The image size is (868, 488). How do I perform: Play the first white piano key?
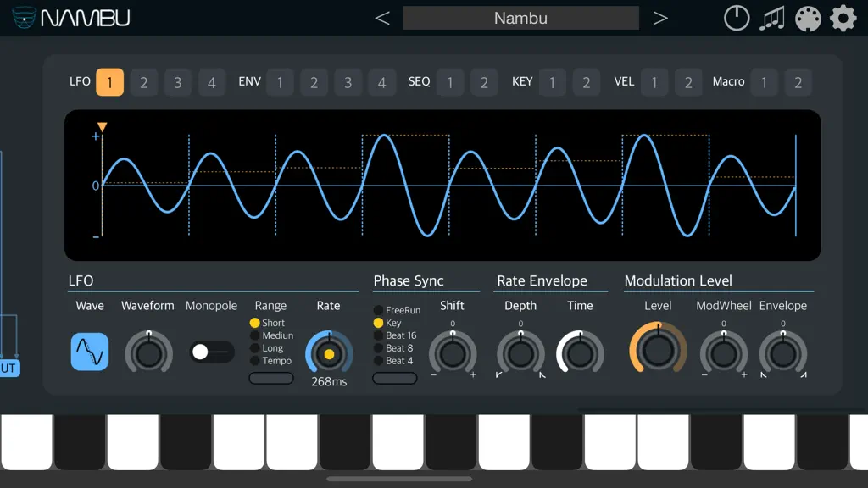[x=26, y=442]
